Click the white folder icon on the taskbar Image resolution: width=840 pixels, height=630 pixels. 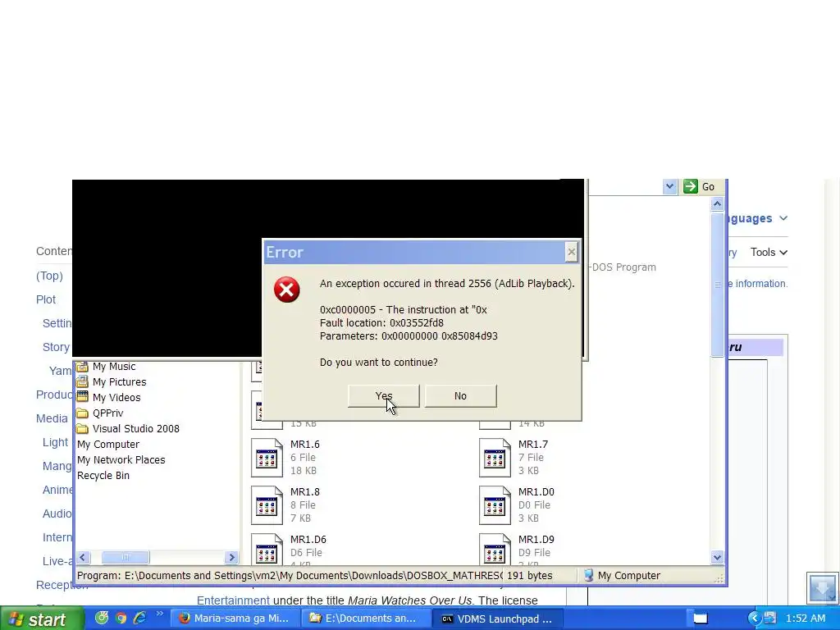tap(701, 619)
